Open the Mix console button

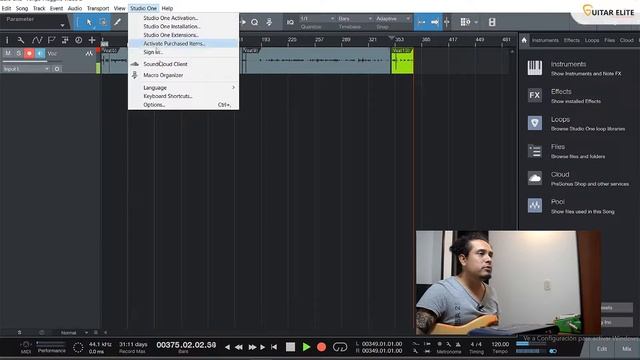[x=627, y=349]
